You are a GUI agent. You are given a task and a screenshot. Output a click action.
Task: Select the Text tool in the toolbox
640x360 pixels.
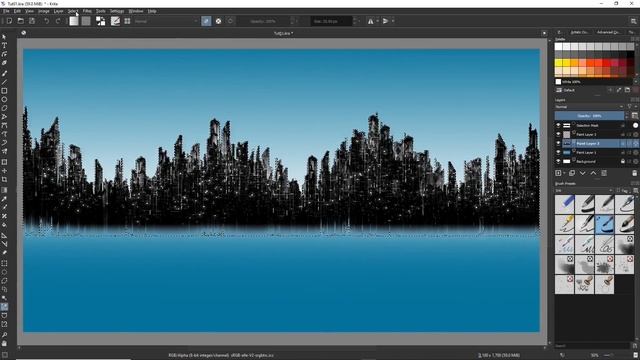point(4,45)
